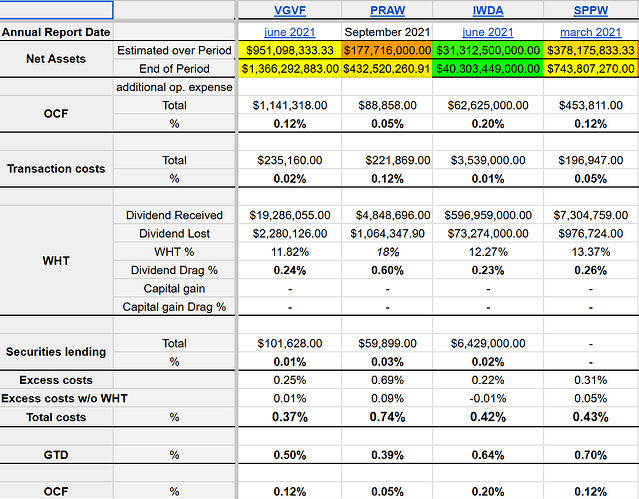Select green cell $31,312,500,000.00
The height and width of the screenshot is (499, 639).
click(488, 50)
